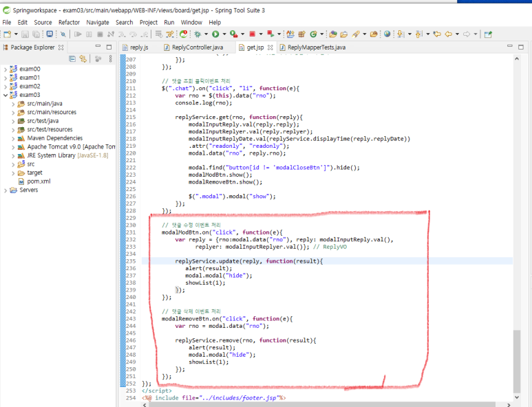Click the web browser globe icon
This screenshot has height=407, width=532.
coord(387,34)
